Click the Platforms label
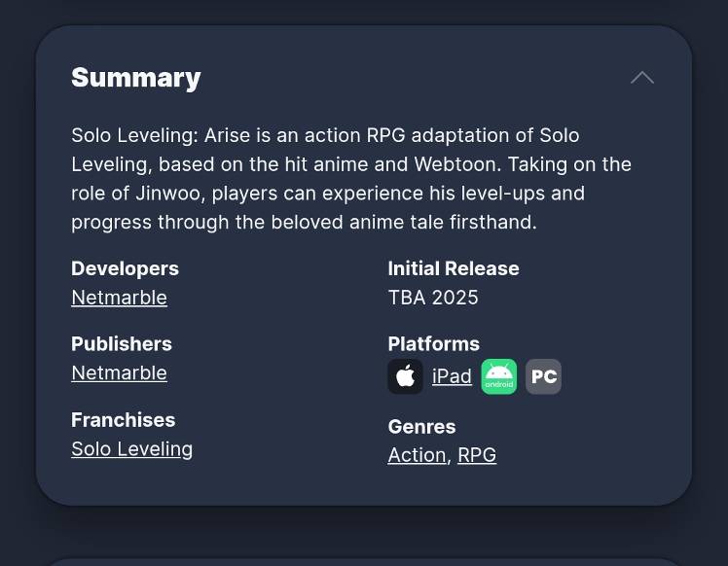728x566 pixels. (x=434, y=344)
